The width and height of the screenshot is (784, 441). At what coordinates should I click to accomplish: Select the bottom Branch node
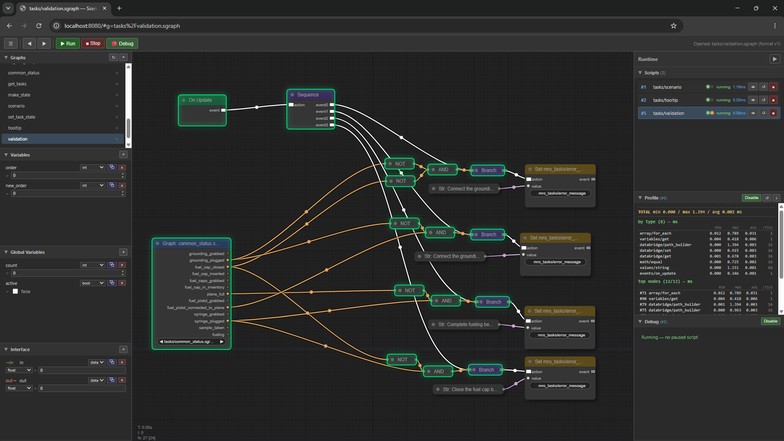tap(485, 370)
